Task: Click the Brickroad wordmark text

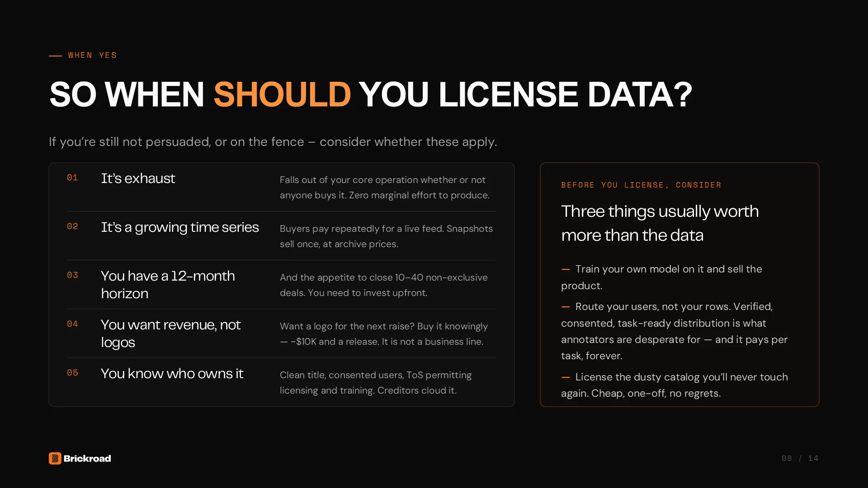Action: tap(87, 458)
